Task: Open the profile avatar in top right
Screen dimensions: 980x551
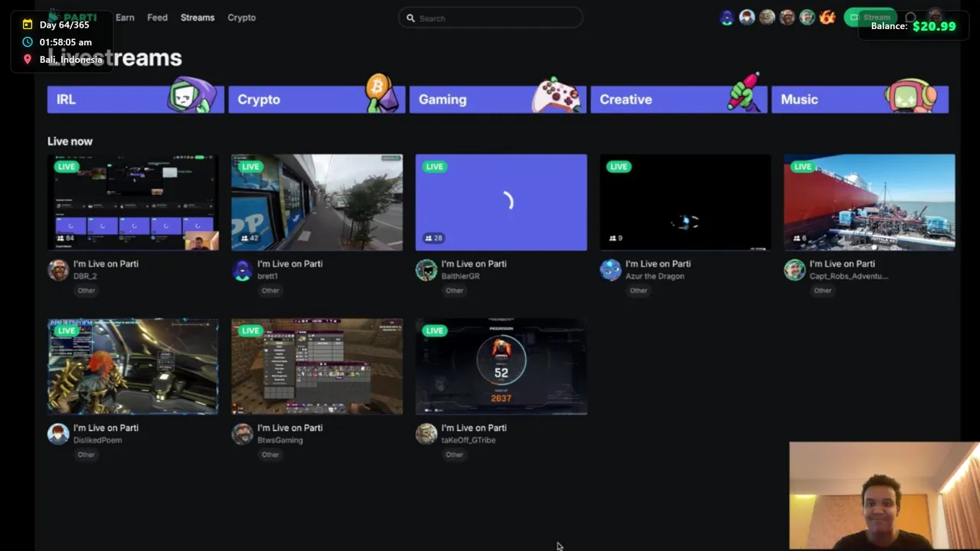Action: point(935,17)
